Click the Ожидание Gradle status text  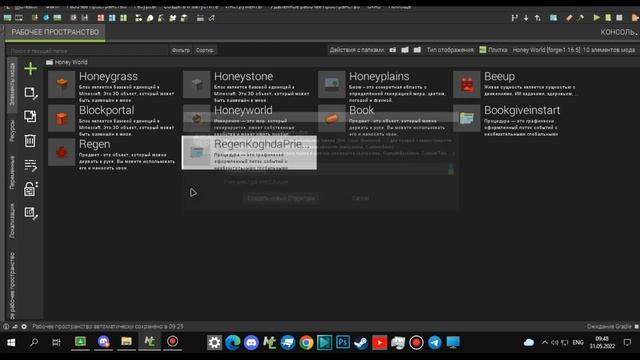click(x=608, y=327)
